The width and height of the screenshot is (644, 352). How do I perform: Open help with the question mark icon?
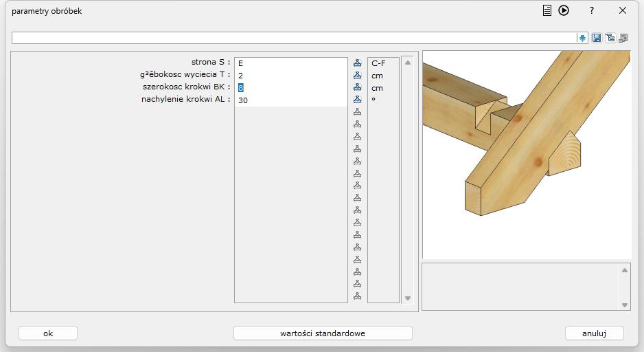[592, 11]
